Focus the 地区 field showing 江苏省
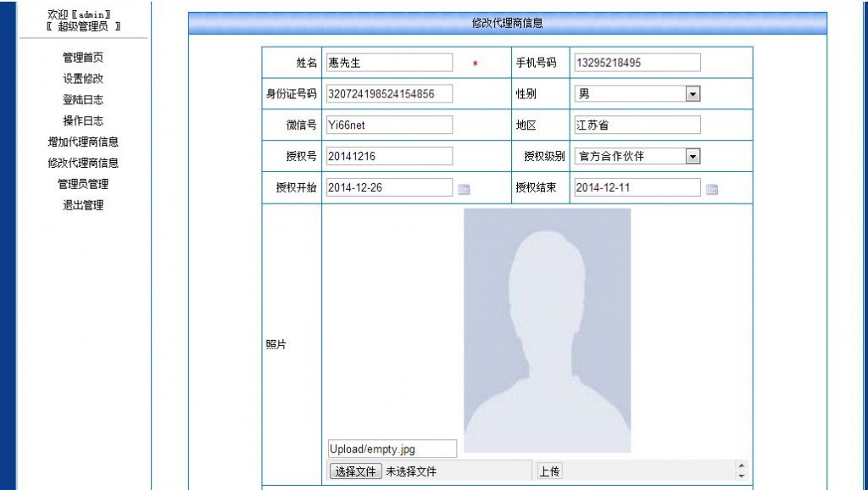Screen dimensions: 868x490 point(637,125)
